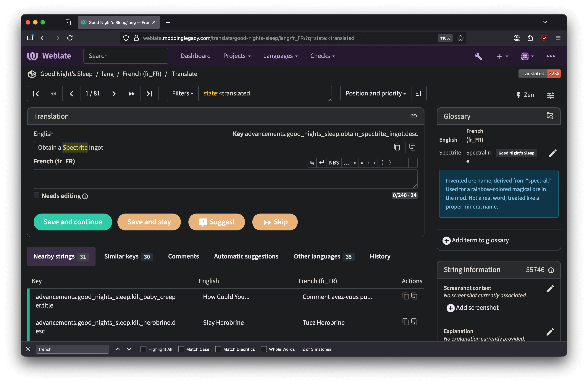Click the Translation permalink chain icon
Screen dimensions: 588x384
413,116
